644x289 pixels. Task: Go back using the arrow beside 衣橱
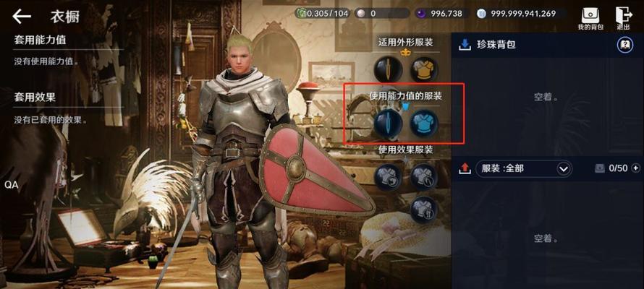(22, 17)
